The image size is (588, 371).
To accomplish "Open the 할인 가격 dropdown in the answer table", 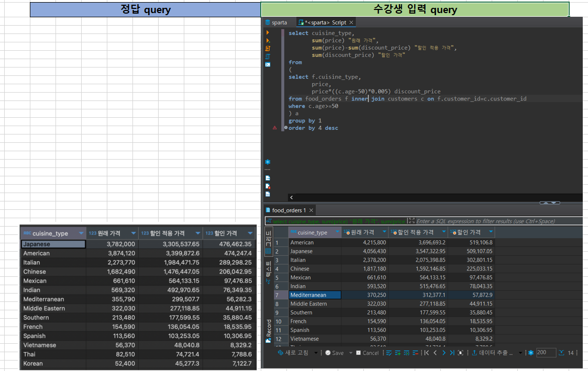I will [250, 233].
